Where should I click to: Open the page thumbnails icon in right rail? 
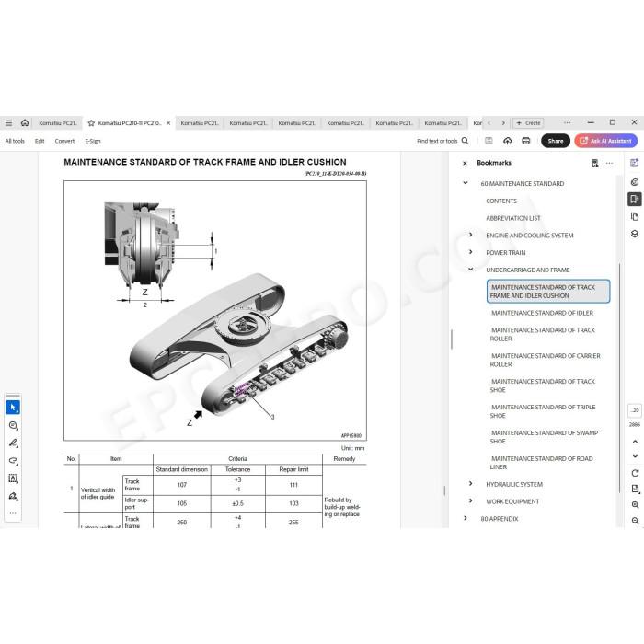click(x=635, y=216)
